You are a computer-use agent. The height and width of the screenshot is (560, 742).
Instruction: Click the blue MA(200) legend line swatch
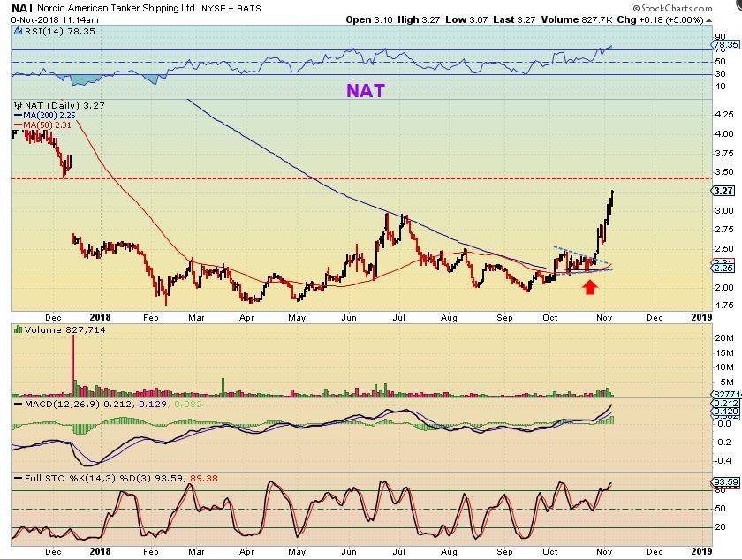[x=19, y=116]
